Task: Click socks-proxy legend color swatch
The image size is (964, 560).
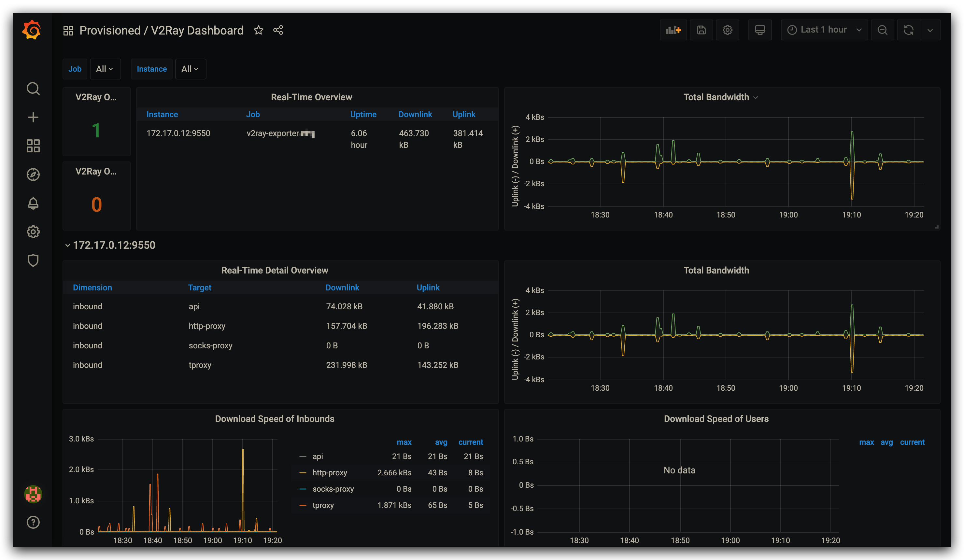Action: coord(303,489)
